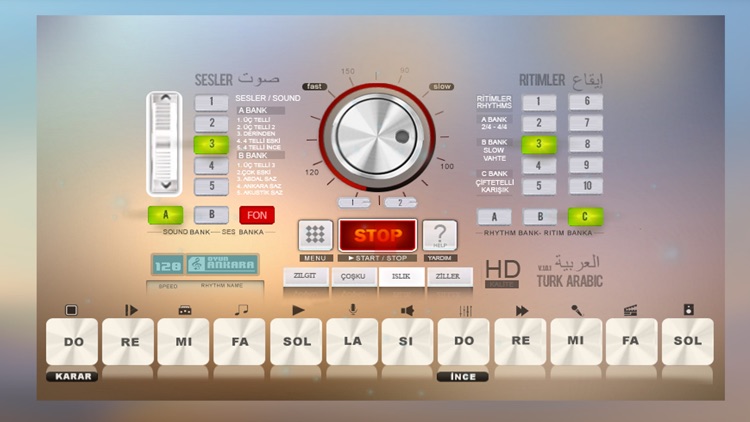Click the microphone icon above LA key
Image resolution: width=750 pixels, height=422 pixels.
click(353, 310)
